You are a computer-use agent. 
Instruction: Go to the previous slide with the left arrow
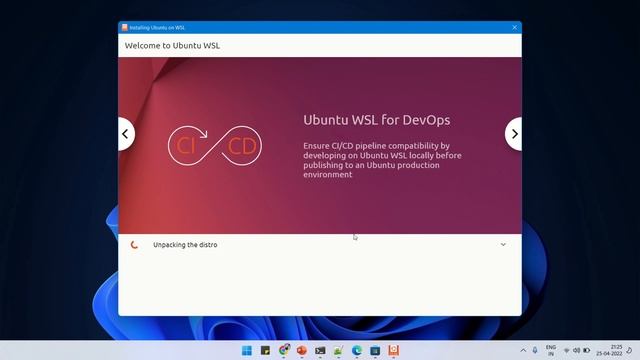click(x=126, y=134)
